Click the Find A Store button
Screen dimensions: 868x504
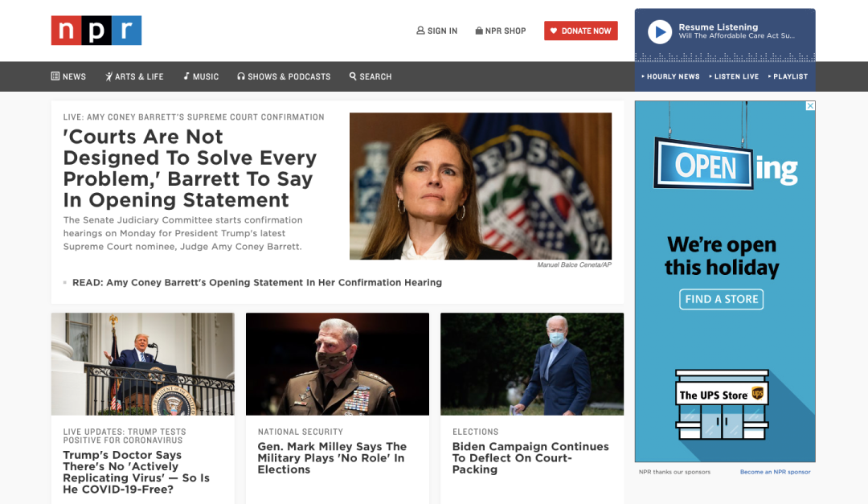point(721,299)
